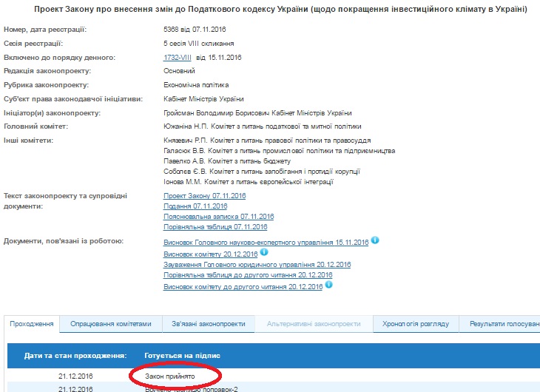Viewport: 540px width, 392px height.
Task: Open Висновок Головного науково-експертного управління link
Action: 266,243
